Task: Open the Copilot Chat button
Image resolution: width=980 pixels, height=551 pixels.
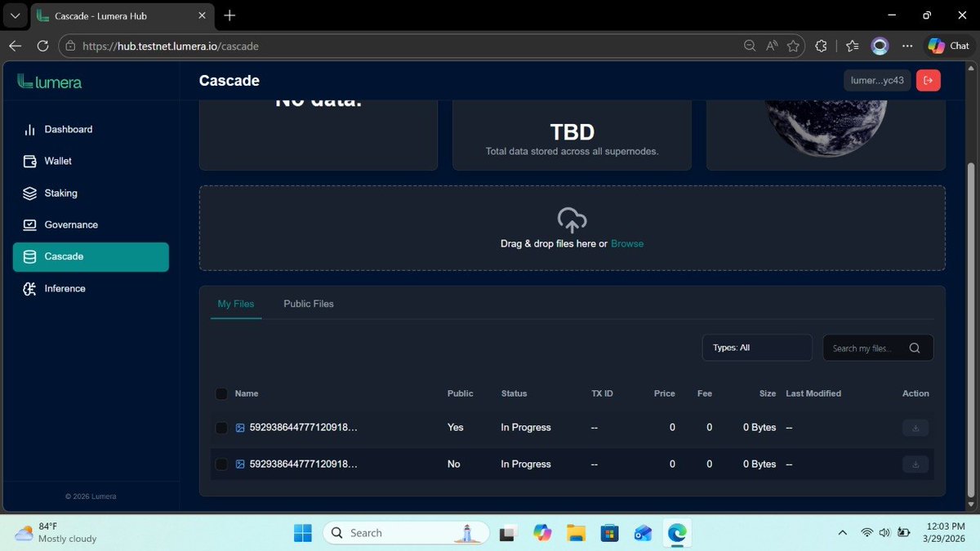Action: (947, 47)
